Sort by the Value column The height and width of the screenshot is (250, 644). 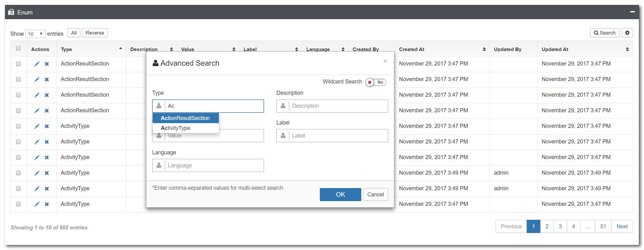[x=208, y=49]
